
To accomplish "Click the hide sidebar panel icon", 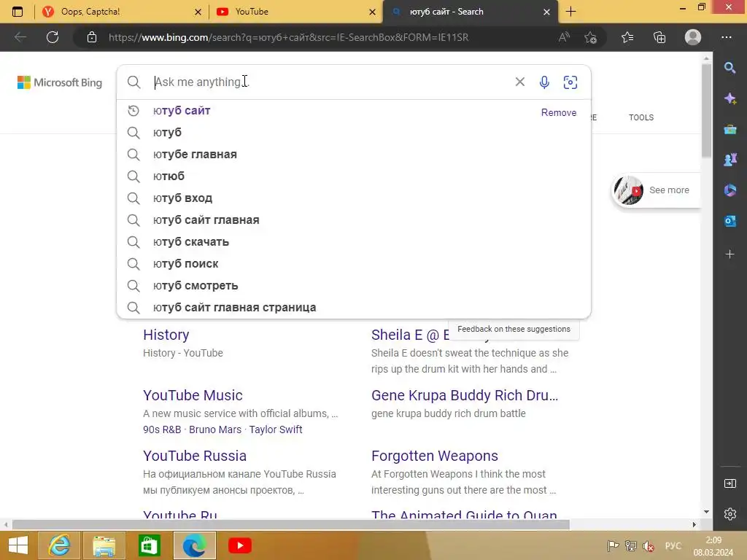I will tap(729, 484).
